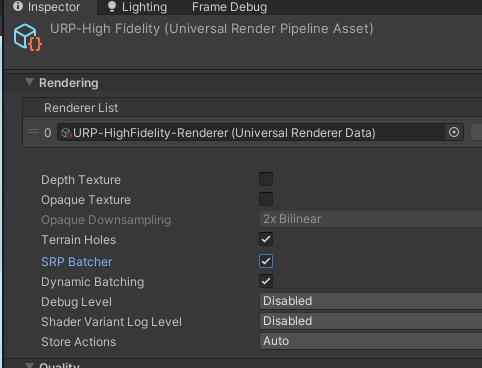Disable the Terrain Holes checkbox

point(266,239)
